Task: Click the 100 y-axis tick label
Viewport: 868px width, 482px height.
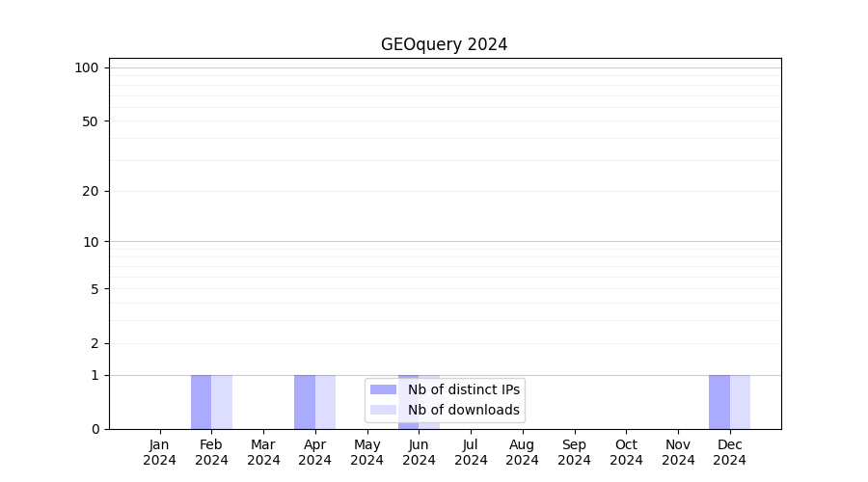Action: [x=87, y=67]
